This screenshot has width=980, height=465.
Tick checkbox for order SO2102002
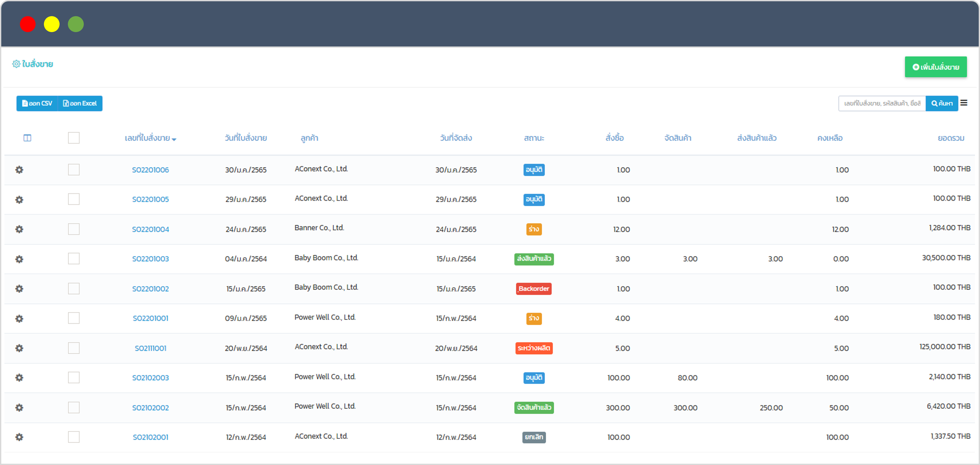click(x=74, y=407)
